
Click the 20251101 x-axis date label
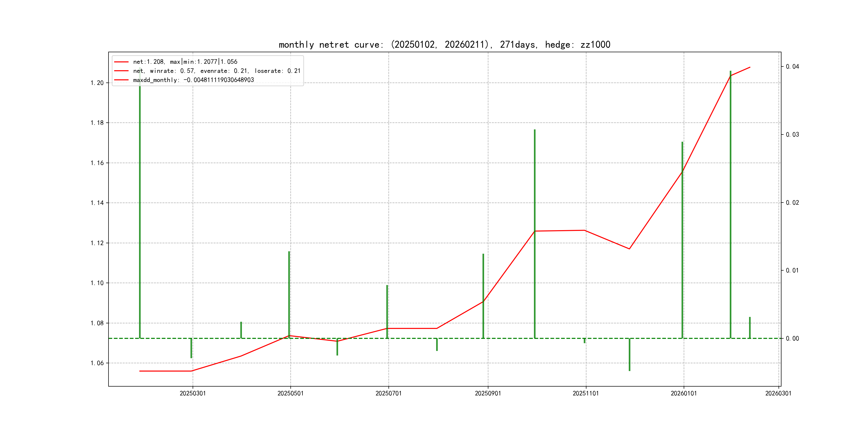click(x=586, y=393)
